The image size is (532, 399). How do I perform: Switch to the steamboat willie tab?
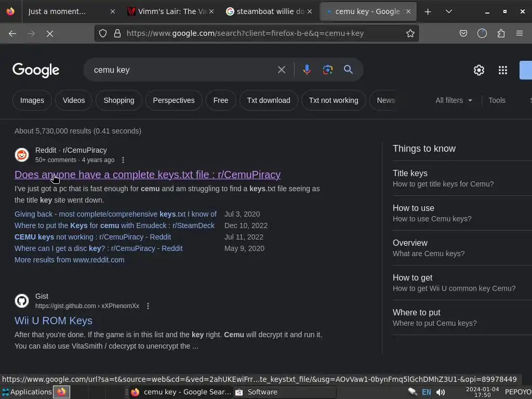264,11
